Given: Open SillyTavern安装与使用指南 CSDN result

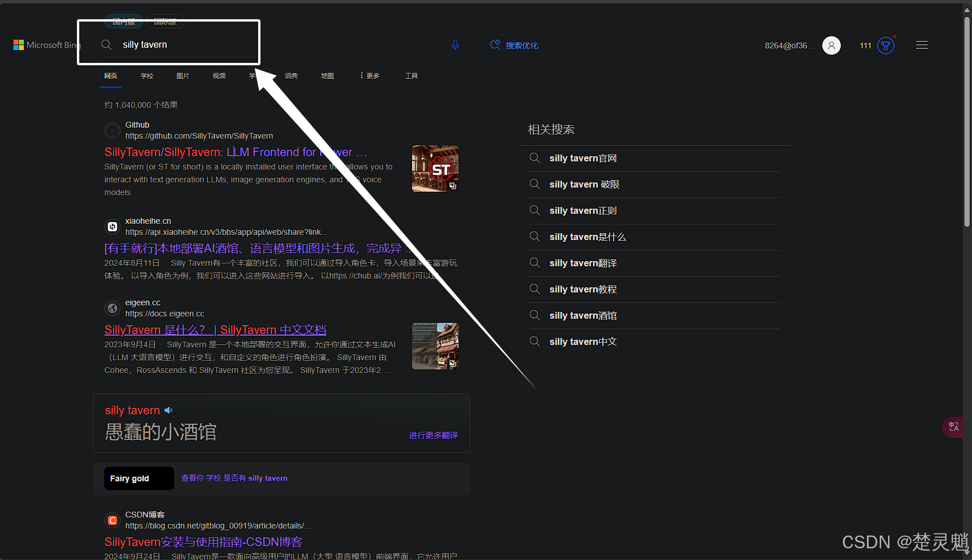Looking at the screenshot, I should 203,542.
